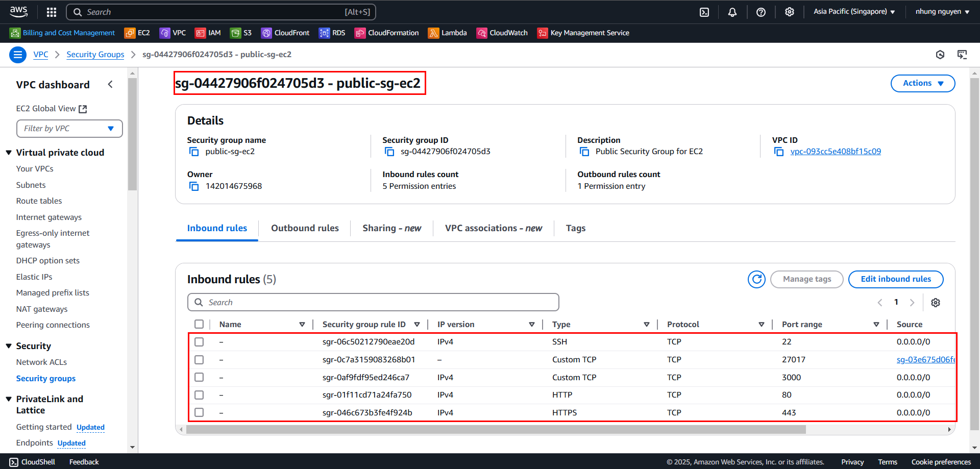Switch to the Sharing - new tab
Image resolution: width=980 pixels, height=469 pixels.
[x=392, y=228]
